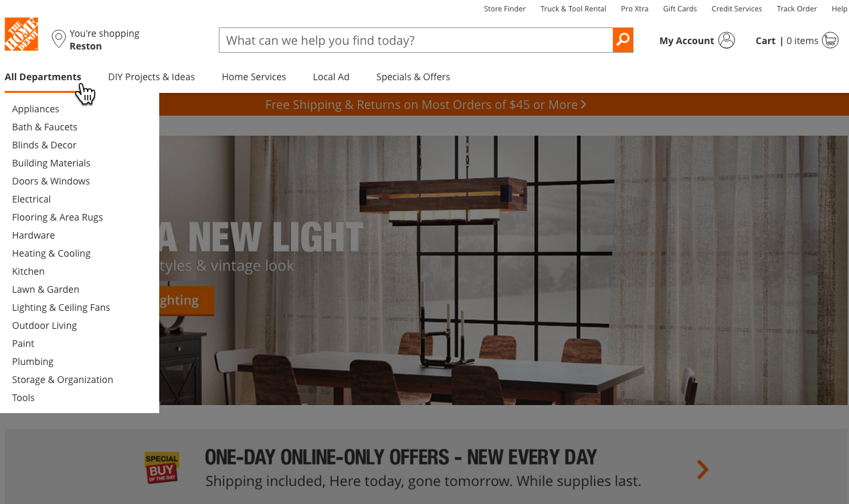Click the orange search magnifier icon
849x504 pixels.
point(623,40)
